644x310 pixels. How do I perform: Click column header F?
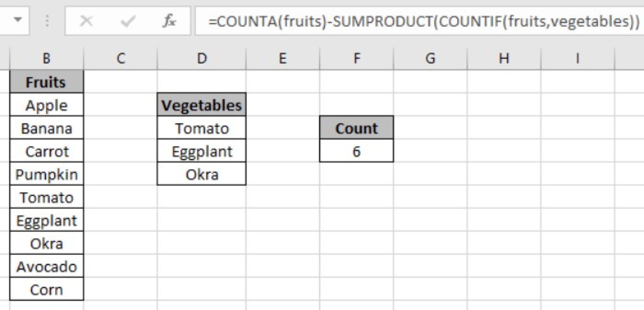(x=357, y=58)
